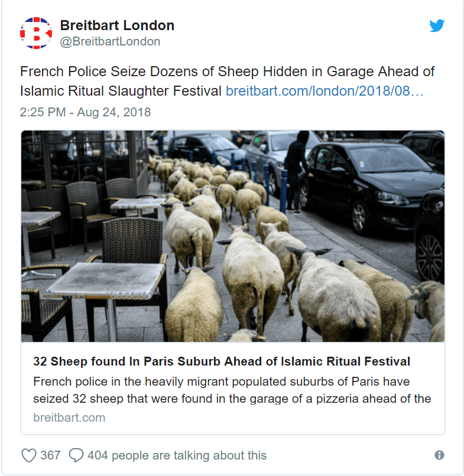Click the sheep on sidewalk photo
Image resolution: width=464 pixels, height=476 pixels.
click(x=233, y=236)
